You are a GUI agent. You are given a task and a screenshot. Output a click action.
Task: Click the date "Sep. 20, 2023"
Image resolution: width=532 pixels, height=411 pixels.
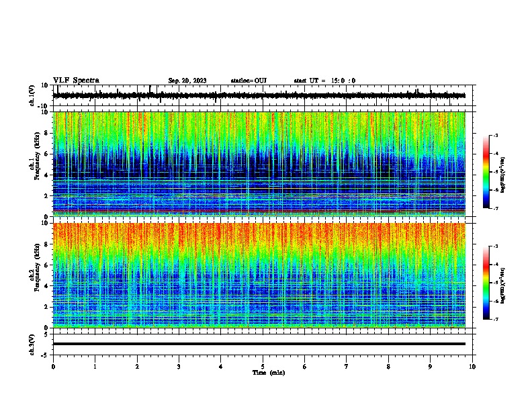click(x=187, y=81)
